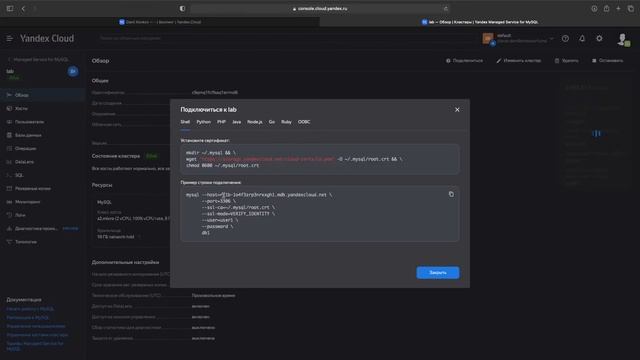Viewport: 640px width, 360px height.
Task: Click the Удалить cluster action
Action: [x=566, y=60]
